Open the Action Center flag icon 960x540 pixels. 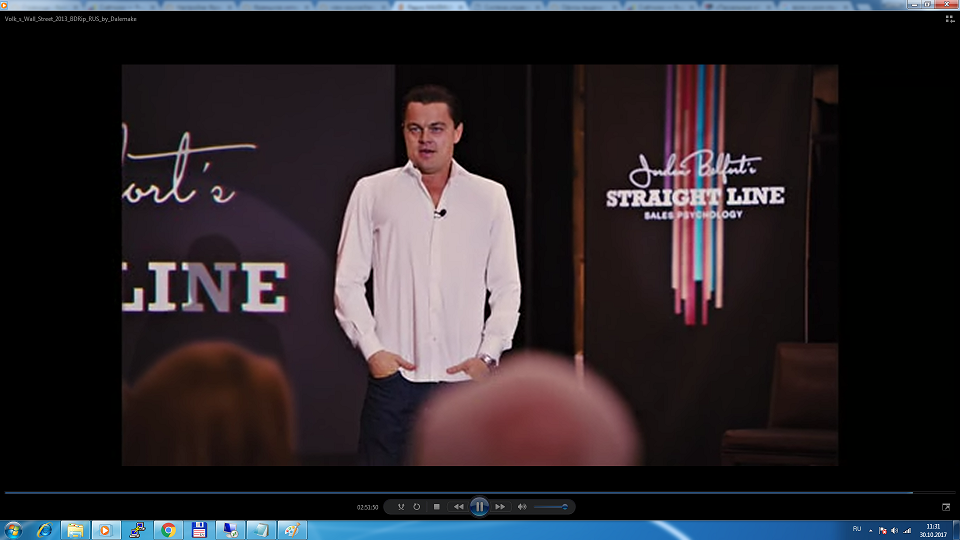click(882, 531)
